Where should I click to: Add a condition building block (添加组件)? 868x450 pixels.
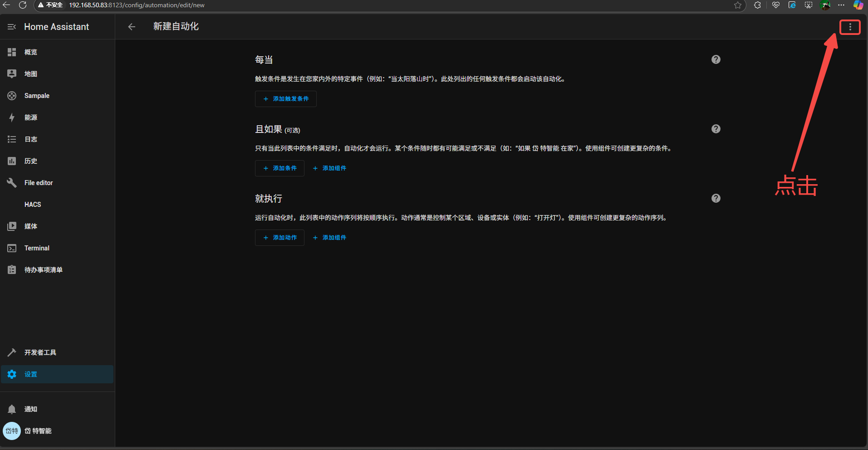329,168
